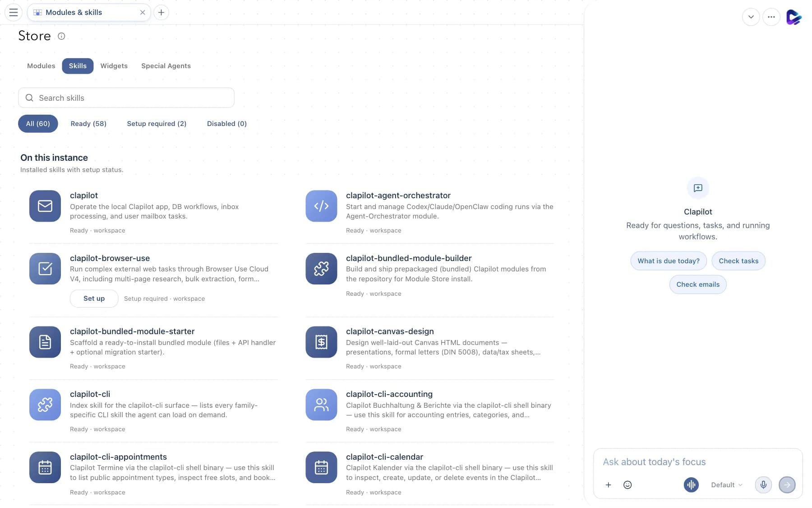Viewport: 812px width, 508px height.
Task: Click the voice waveform button
Action: point(691,485)
